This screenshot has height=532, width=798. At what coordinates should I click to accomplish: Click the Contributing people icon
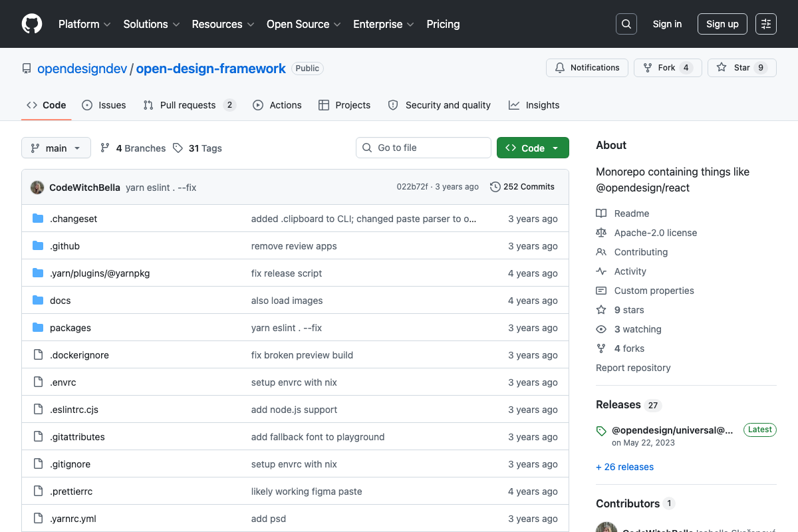coord(601,252)
